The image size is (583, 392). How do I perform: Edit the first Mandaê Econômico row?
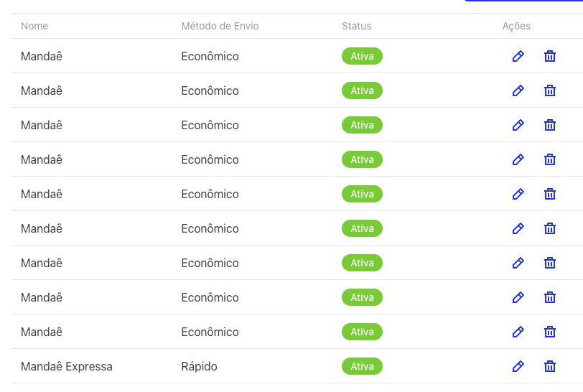tap(518, 56)
